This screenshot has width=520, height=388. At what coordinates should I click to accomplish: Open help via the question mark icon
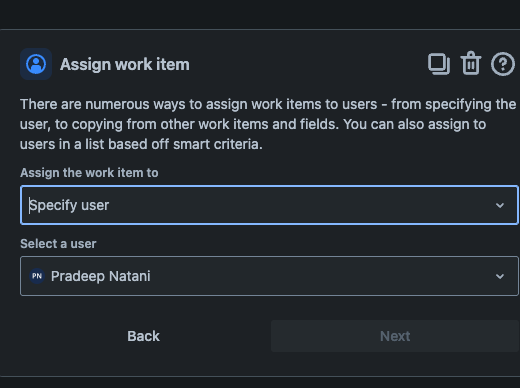tap(503, 64)
